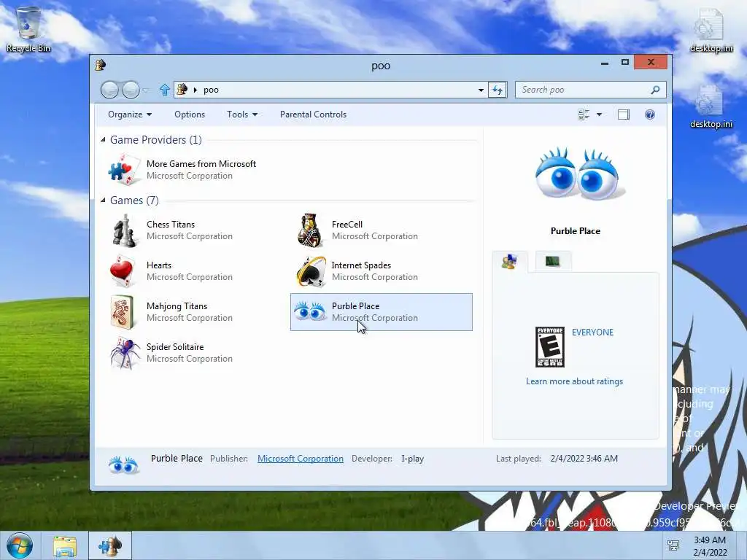The height and width of the screenshot is (560, 747).
Task: Click the Help question mark icon
Action: [650, 114]
